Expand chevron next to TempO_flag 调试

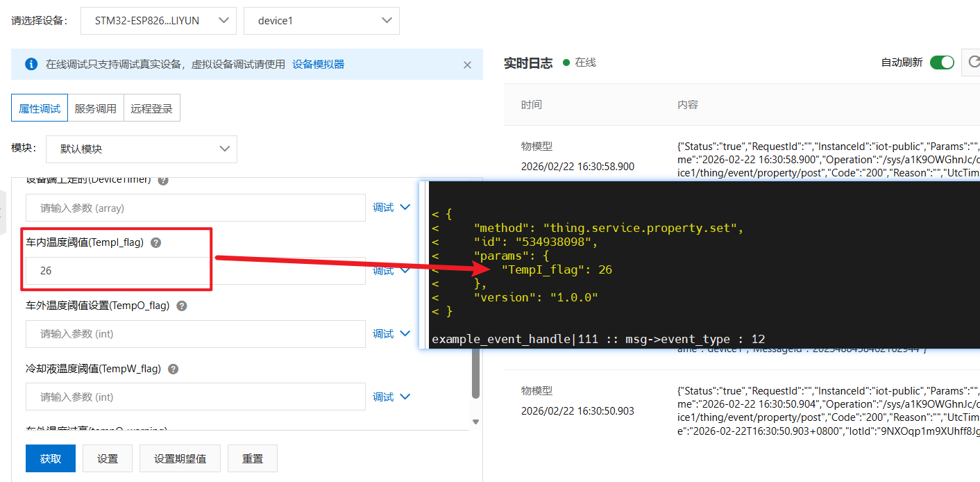click(405, 334)
